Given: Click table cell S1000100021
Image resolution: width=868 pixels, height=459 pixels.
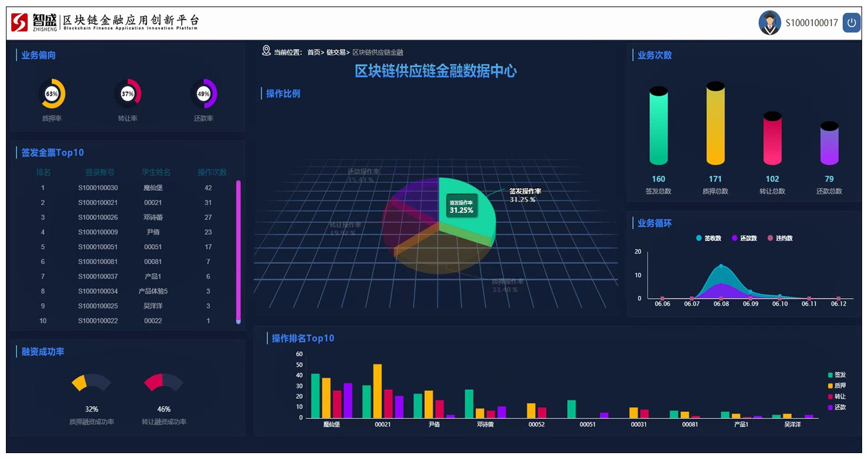Looking at the screenshot, I should pos(98,203).
